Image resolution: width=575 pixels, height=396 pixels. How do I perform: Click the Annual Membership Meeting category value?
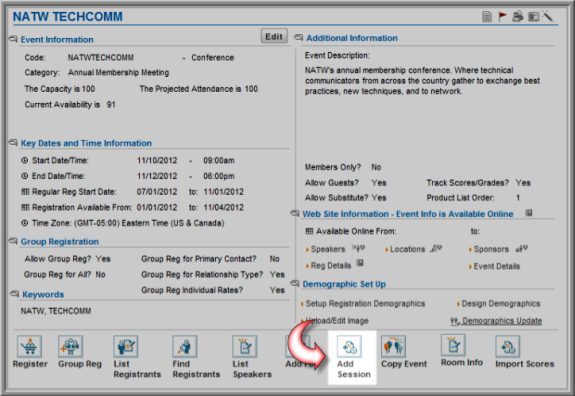pyautogui.click(x=118, y=73)
